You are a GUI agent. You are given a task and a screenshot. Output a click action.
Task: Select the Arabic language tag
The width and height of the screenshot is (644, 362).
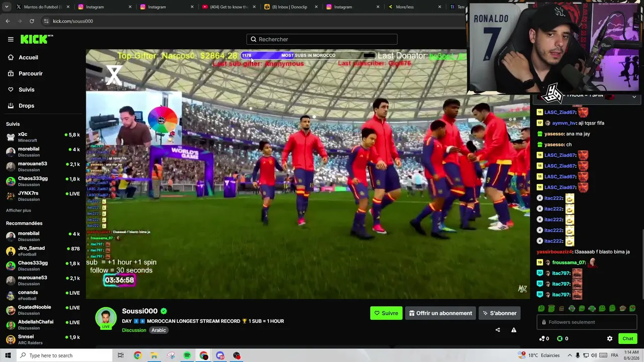pos(158,330)
